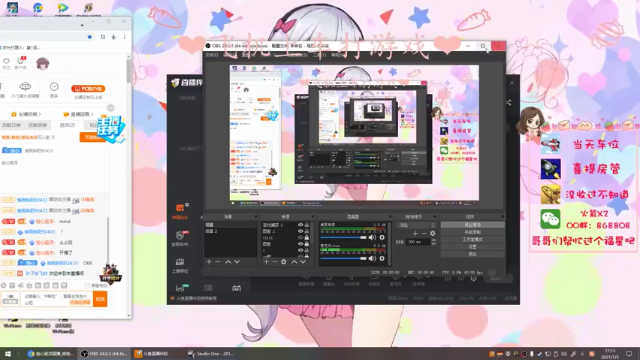
Task: Open the shield PK icon in dark sidebar
Action: point(180,236)
